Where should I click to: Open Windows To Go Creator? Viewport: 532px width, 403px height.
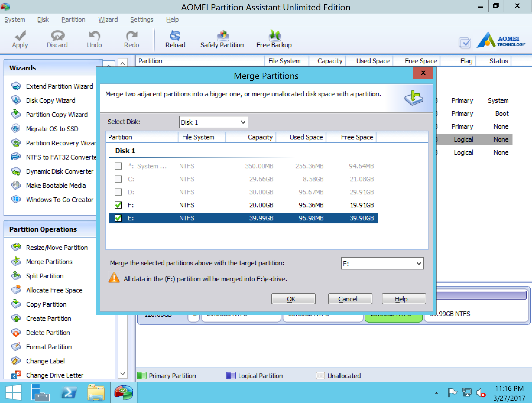pyautogui.click(x=52, y=200)
